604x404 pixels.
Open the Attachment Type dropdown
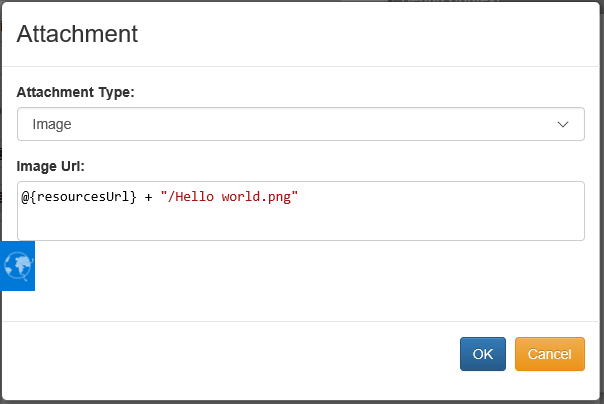click(300, 124)
